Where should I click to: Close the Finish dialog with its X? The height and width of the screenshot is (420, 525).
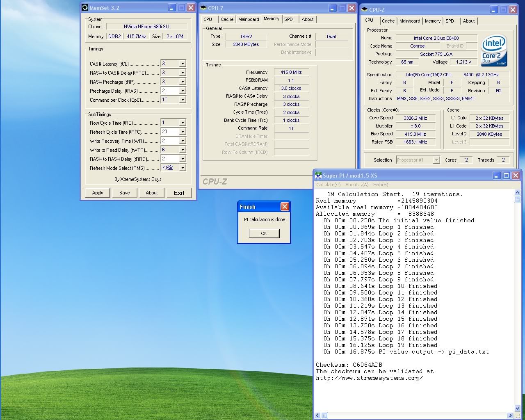click(284, 206)
